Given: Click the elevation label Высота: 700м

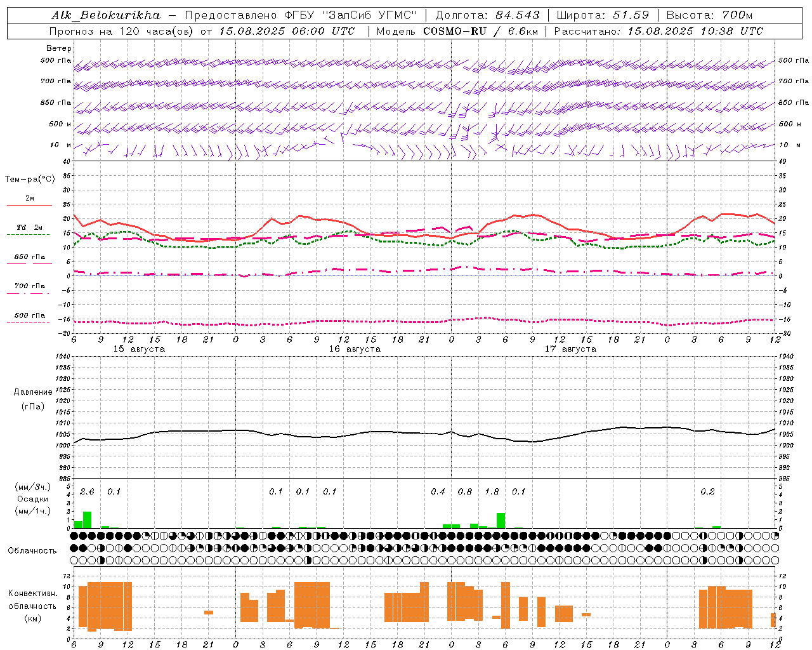Looking at the screenshot, I should click(709, 15).
